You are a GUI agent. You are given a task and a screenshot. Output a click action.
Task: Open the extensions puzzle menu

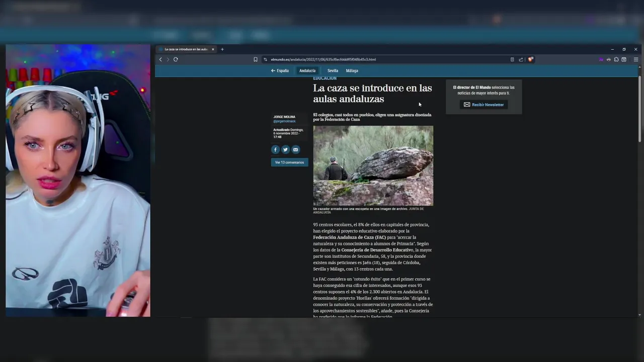pyautogui.click(x=616, y=59)
